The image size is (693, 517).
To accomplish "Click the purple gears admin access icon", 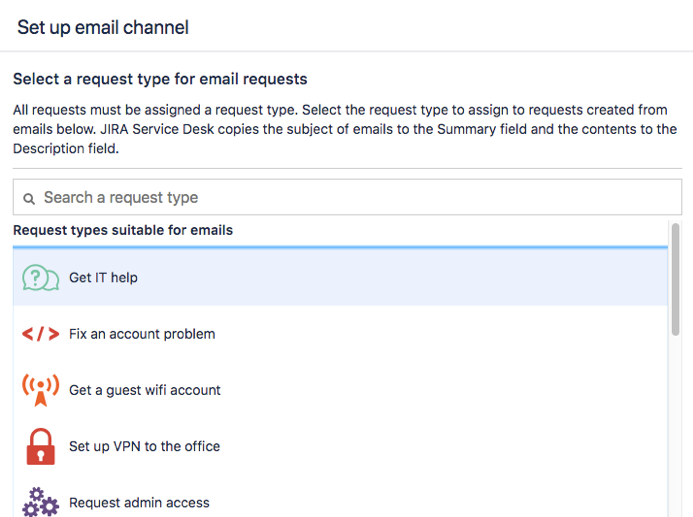I will (x=40, y=502).
